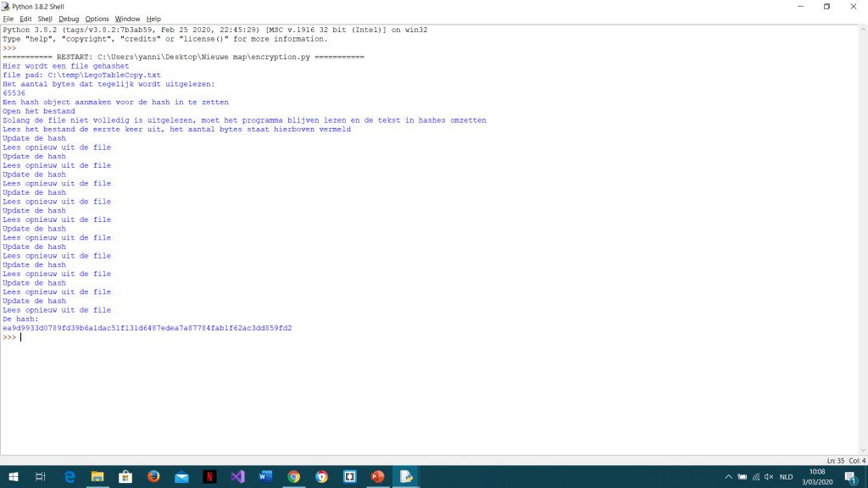This screenshot has width=868, height=488.
Task: Open the File menu
Action: point(8,19)
